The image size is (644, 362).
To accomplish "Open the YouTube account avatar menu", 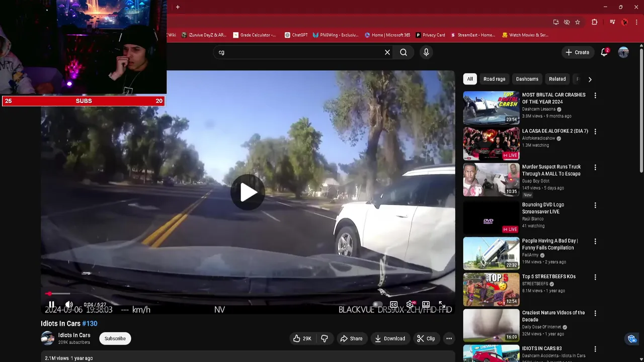I will (x=623, y=52).
